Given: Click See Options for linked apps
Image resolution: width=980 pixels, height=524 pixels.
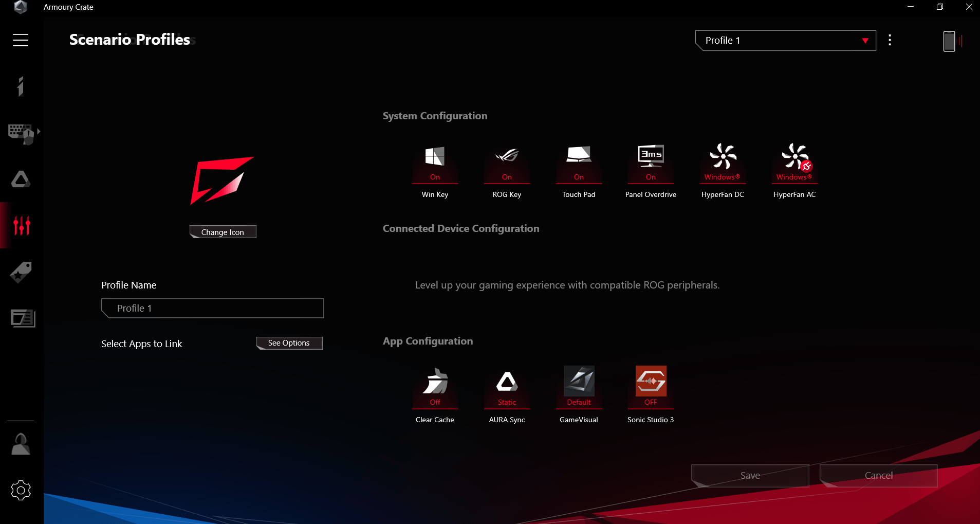Looking at the screenshot, I should pos(289,343).
